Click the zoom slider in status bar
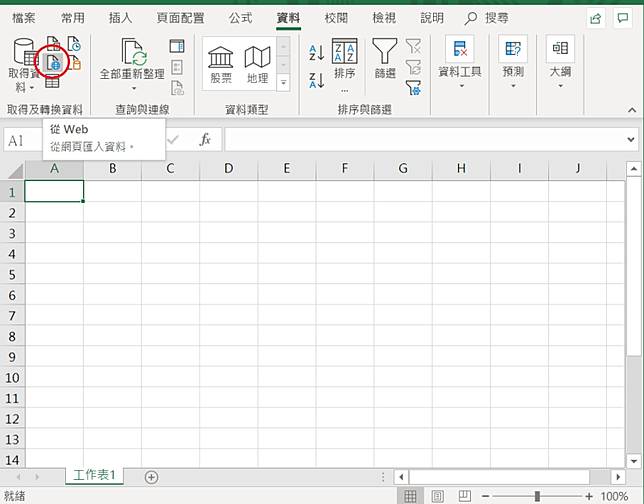Viewport: 644px width, 504px height. (x=536, y=496)
